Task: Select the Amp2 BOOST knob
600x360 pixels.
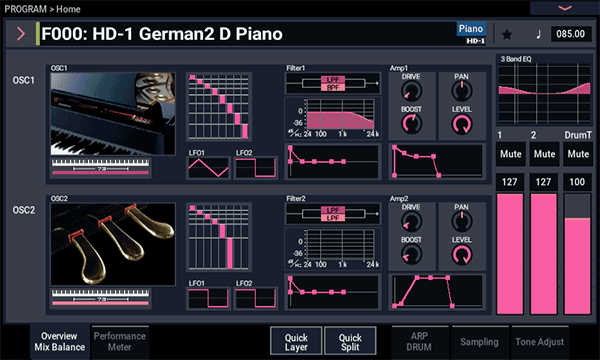Action: tap(411, 254)
